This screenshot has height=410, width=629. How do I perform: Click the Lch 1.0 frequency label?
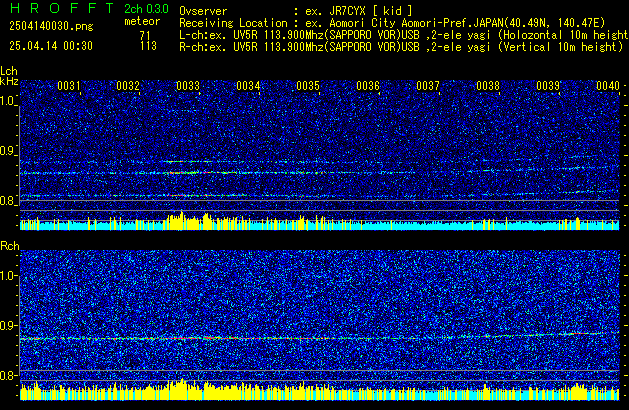[x=8, y=101]
